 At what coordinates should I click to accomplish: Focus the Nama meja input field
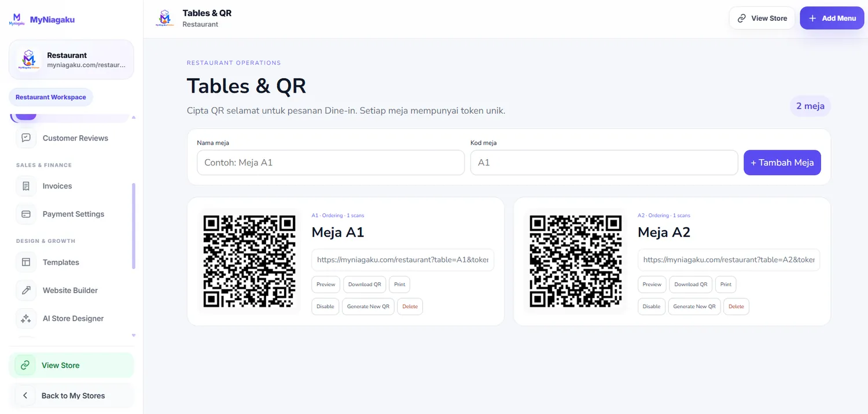pyautogui.click(x=330, y=162)
